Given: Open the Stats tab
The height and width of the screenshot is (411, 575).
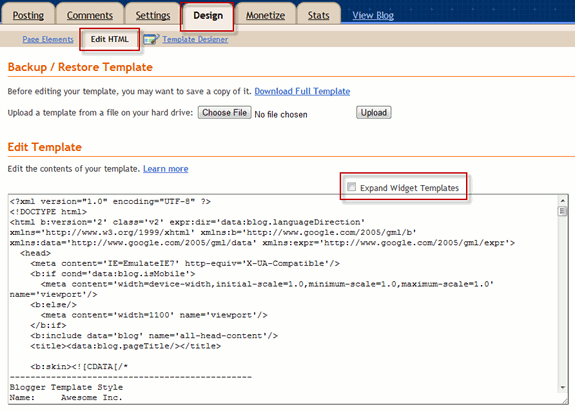Looking at the screenshot, I should pos(318,15).
